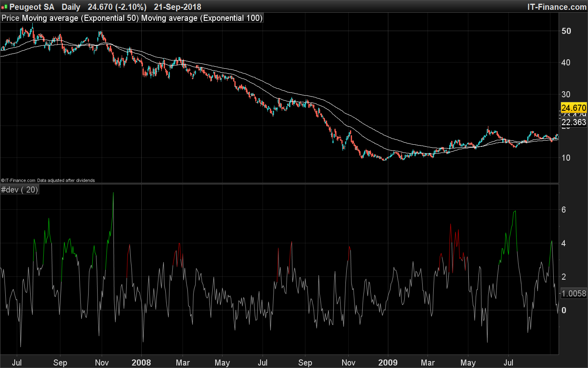Select Moving average (Exponential 100) label
Viewport: 588px width, 368px height.
202,18
